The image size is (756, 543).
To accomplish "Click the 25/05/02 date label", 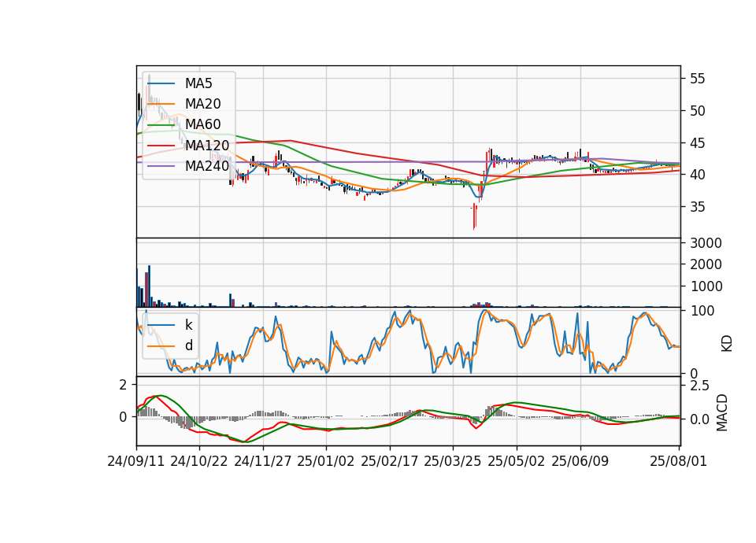I will [x=517, y=461].
